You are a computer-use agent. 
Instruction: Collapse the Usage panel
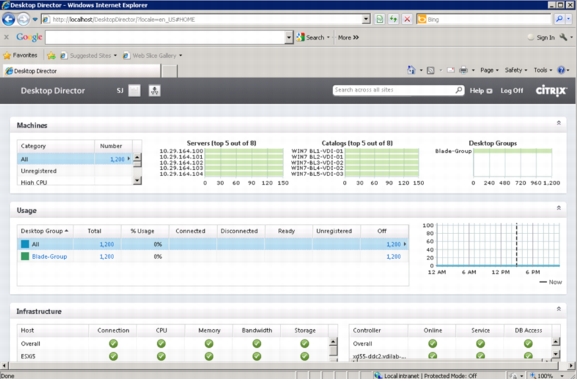559,208
